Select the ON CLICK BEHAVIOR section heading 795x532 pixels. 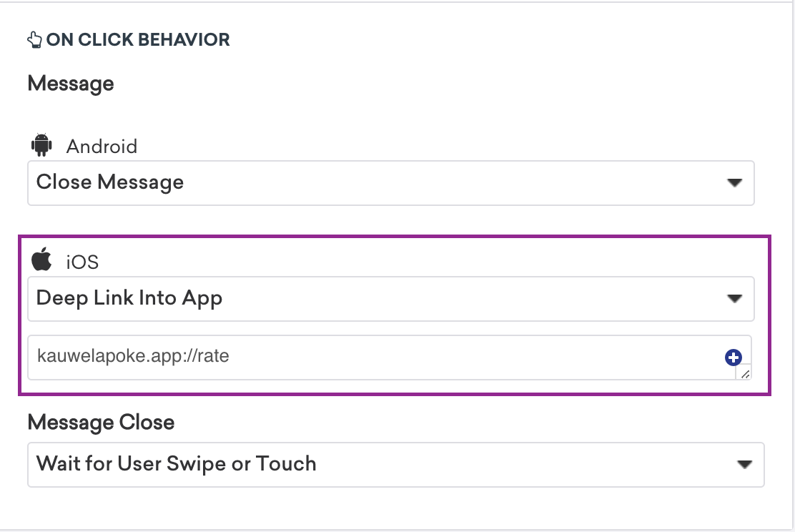coord(138,39)
